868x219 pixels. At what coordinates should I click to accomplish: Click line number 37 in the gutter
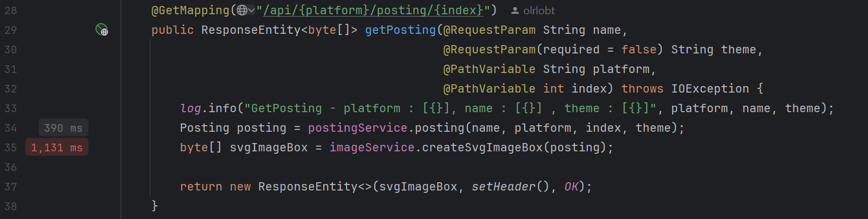click(x=11, y=187)
